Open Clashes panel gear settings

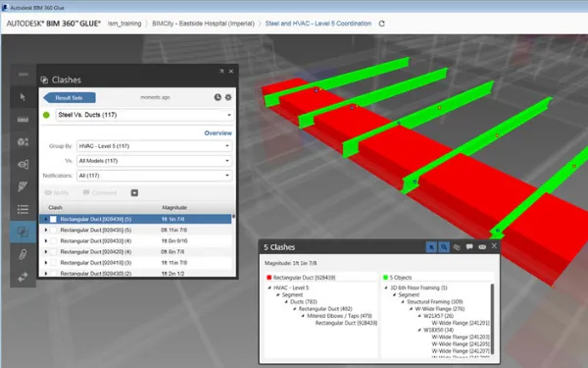coord(228,97)
